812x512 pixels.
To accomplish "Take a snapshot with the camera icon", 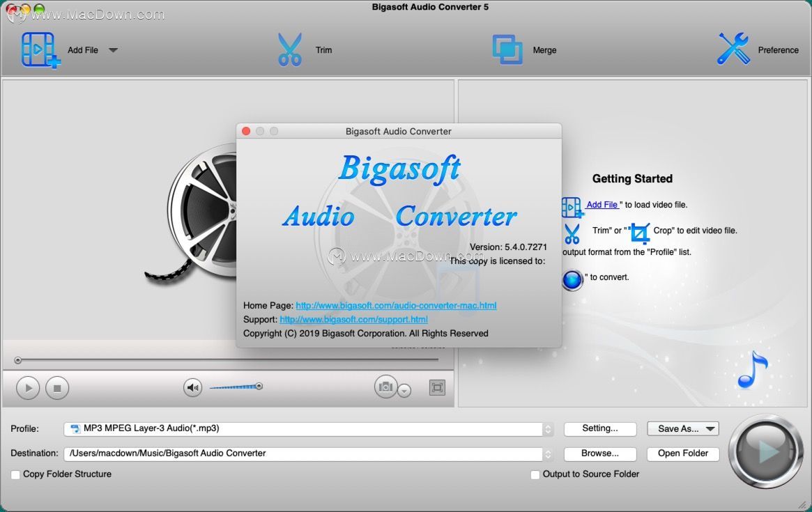I will point(385,387).
